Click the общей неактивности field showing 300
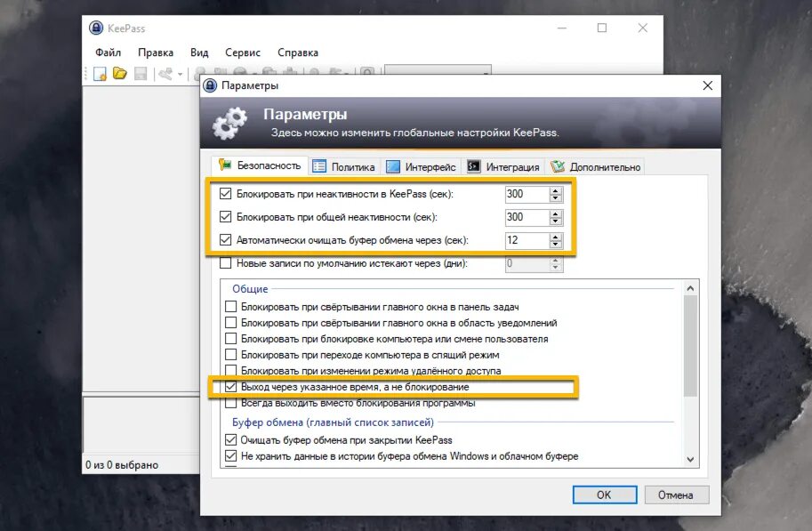Image resolution: width=812 pixels, height=531 pixels. pyautogui.click(x=527, y=217)
